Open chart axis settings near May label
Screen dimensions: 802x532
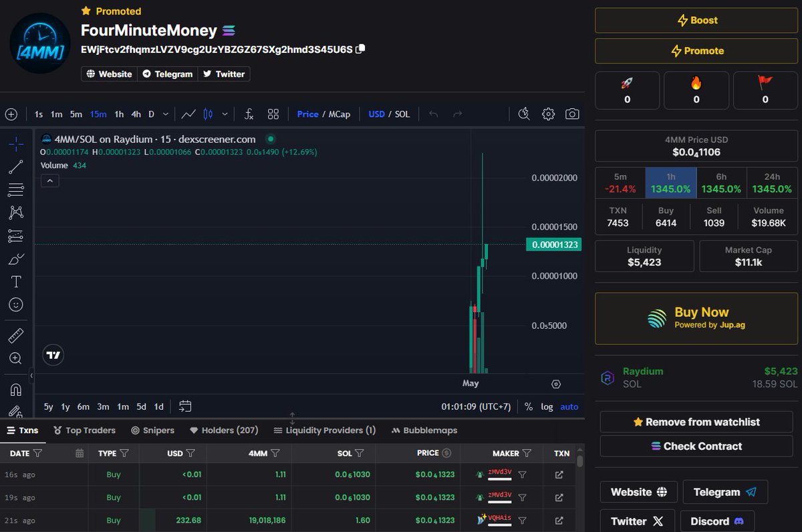coord(556,384)
